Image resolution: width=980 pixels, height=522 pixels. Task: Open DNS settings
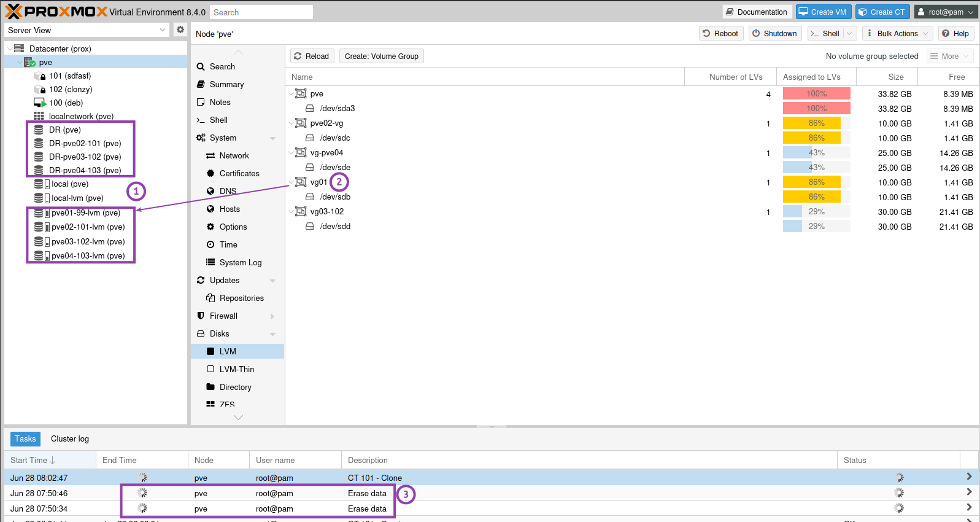coord(228,191)
